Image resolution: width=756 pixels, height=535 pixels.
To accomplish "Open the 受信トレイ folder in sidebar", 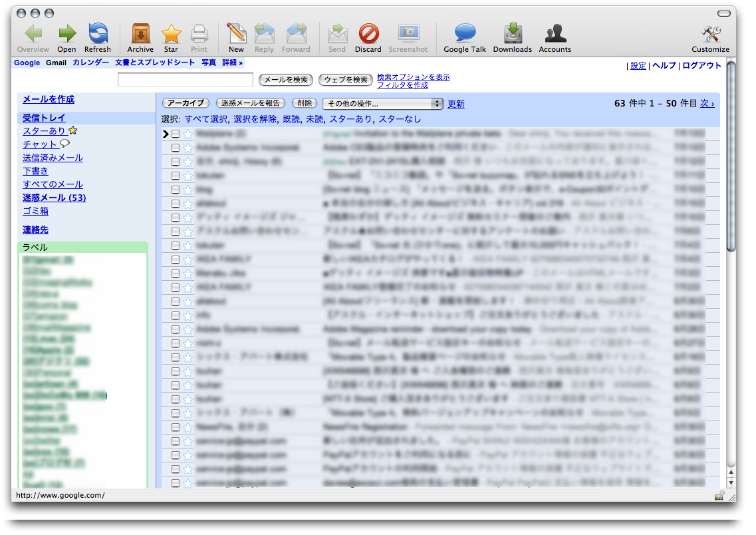I will (x=44, y=118).
